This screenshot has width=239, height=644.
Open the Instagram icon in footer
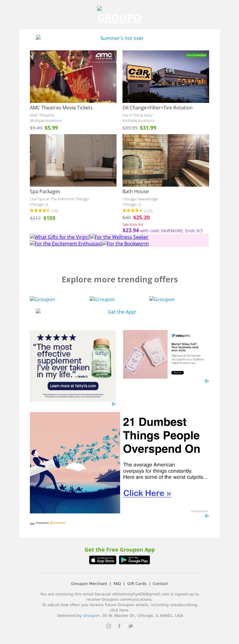(109, 626)
